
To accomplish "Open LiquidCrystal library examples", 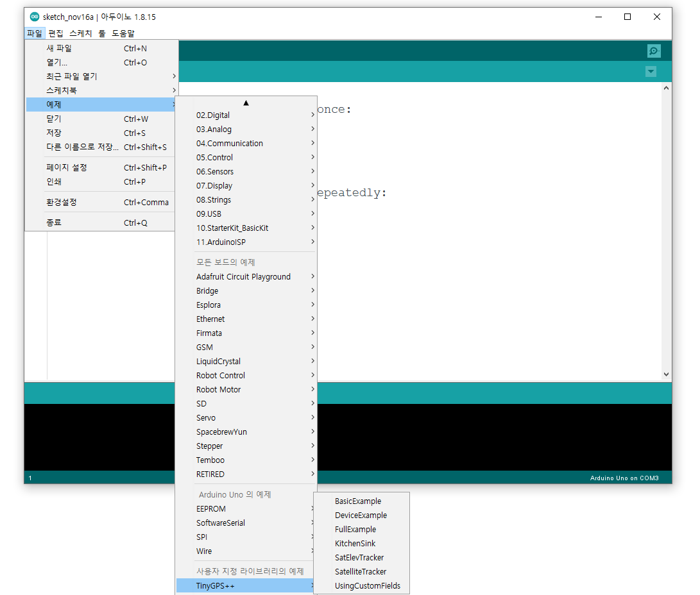I will coord(246,362).
